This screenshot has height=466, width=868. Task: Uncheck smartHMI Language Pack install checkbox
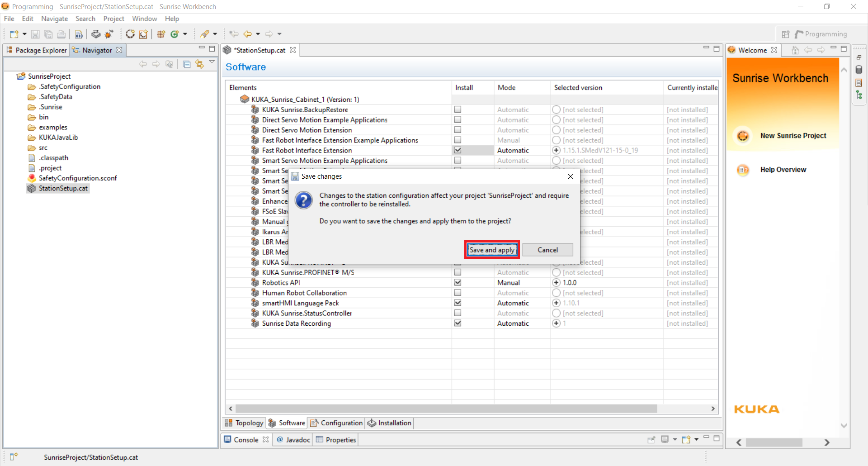click(x=458, y=303)
